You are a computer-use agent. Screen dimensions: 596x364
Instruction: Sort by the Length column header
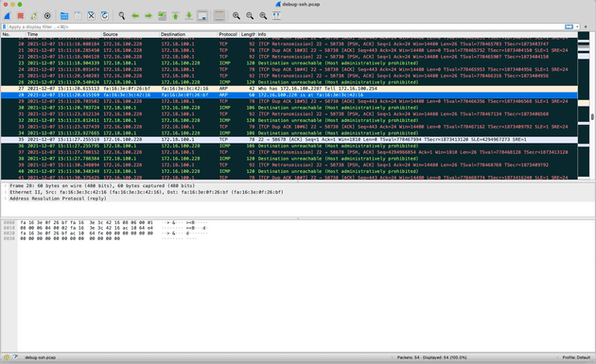click(248, 34)
